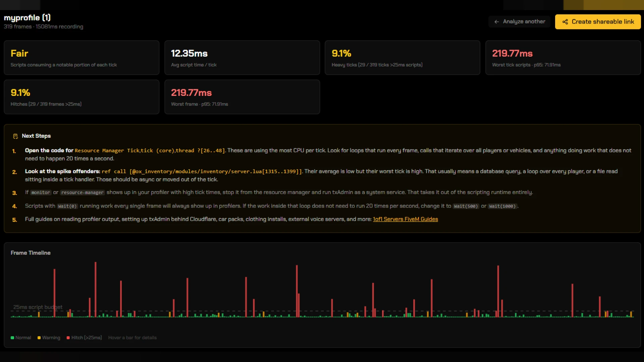
Task: Click step 1 'Open the code for' text
Action: 49,150
